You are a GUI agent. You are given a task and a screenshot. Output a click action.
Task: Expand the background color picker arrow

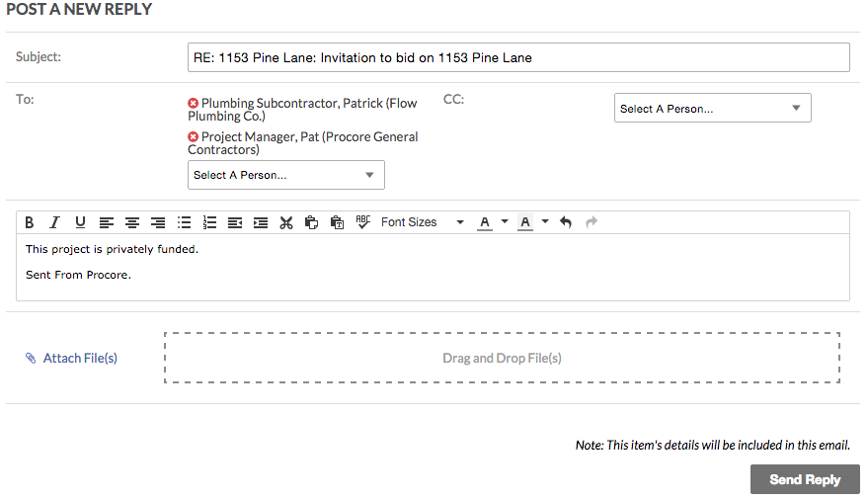coord(545,221)
